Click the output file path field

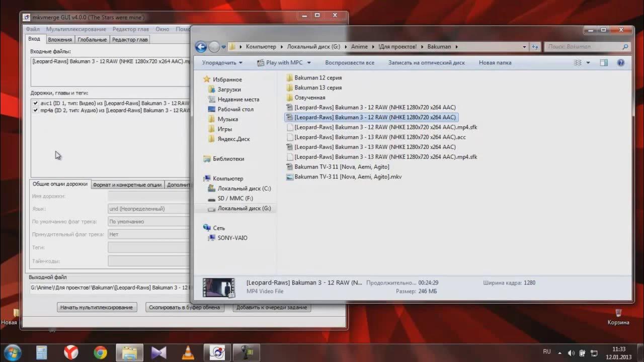pyautogui.click(x=111, y=288)
